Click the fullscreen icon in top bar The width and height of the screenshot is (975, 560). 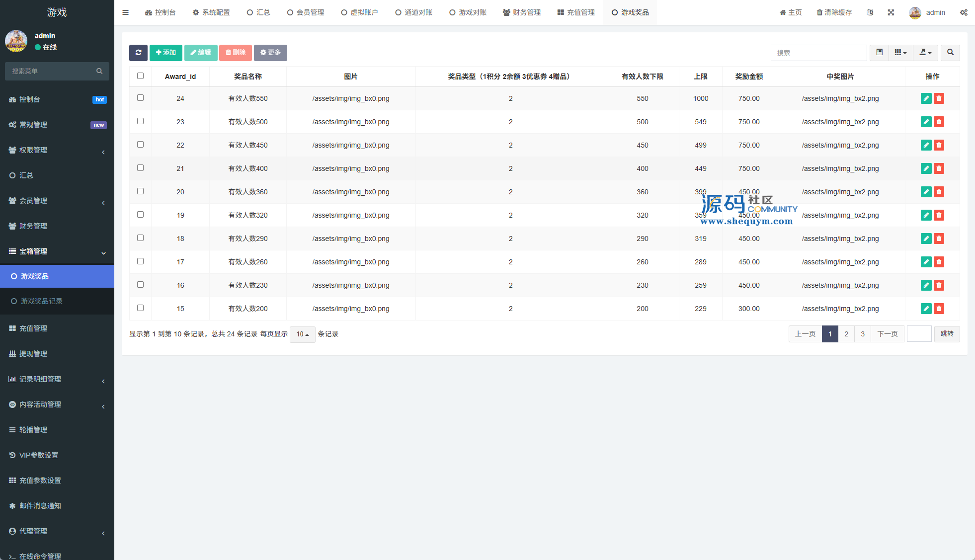891,12
